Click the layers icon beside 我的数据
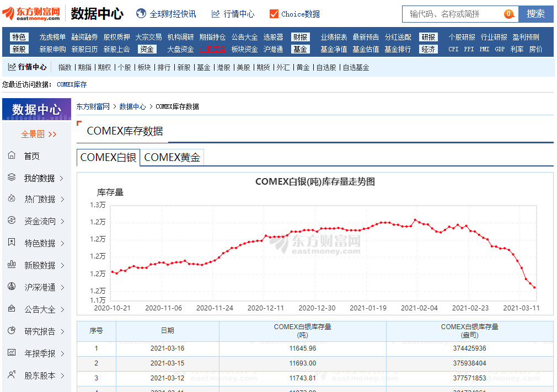557x392 pixels. 12,178
